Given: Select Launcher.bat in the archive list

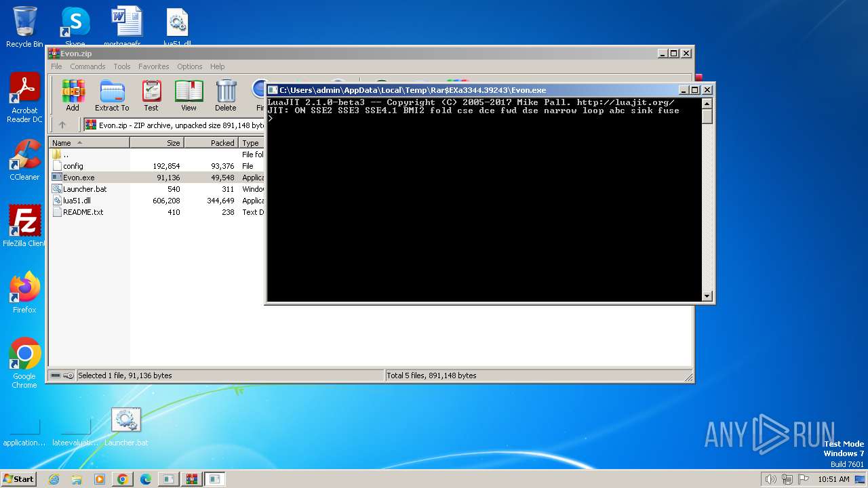Looking at the screenshot, I should 157,189.
